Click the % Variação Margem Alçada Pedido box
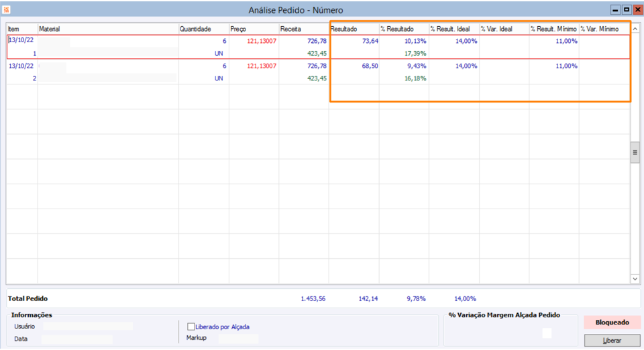Viewport: 644px width, 350px height. (x=547, y=333)
